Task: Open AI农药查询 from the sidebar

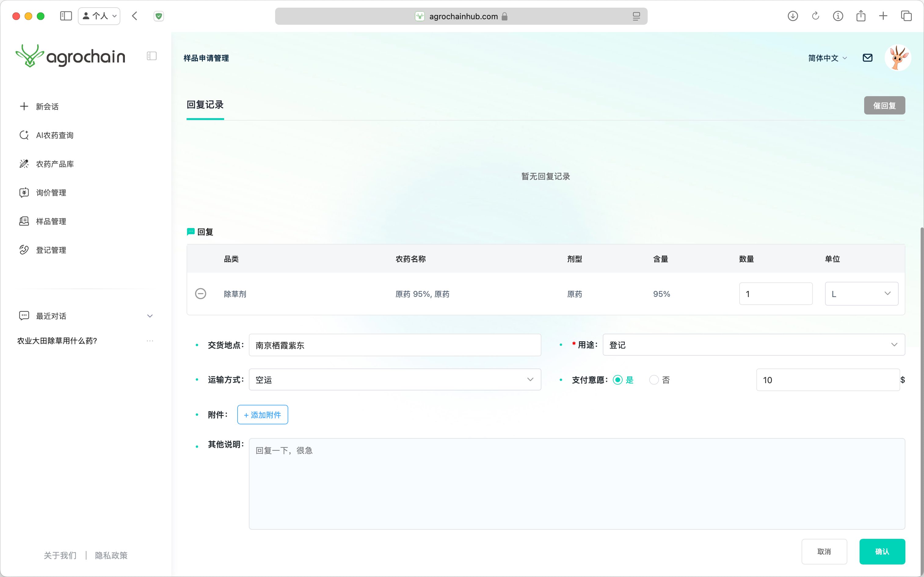Action: click(55, 135)
